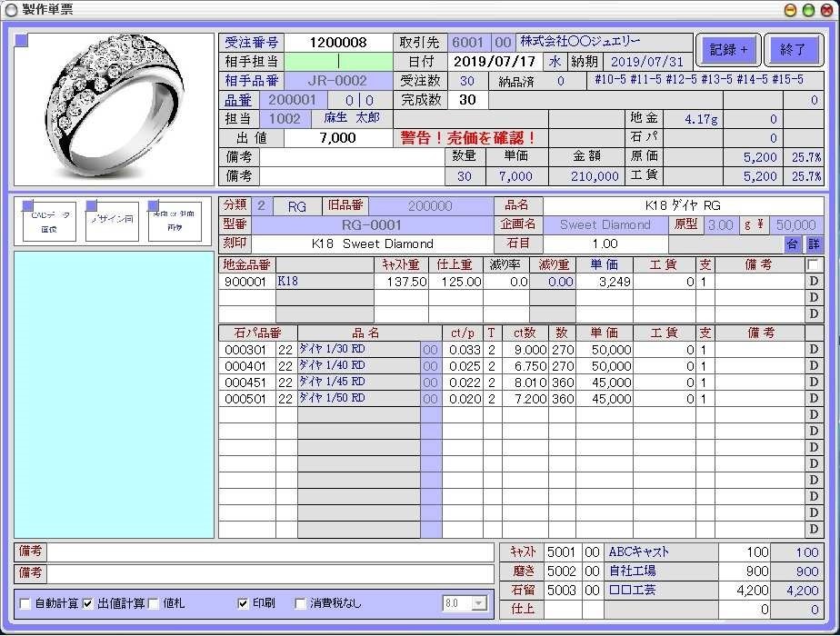
Task: Click the D button for ダイヤ 1/50 RD row
Action: (814, 399)
